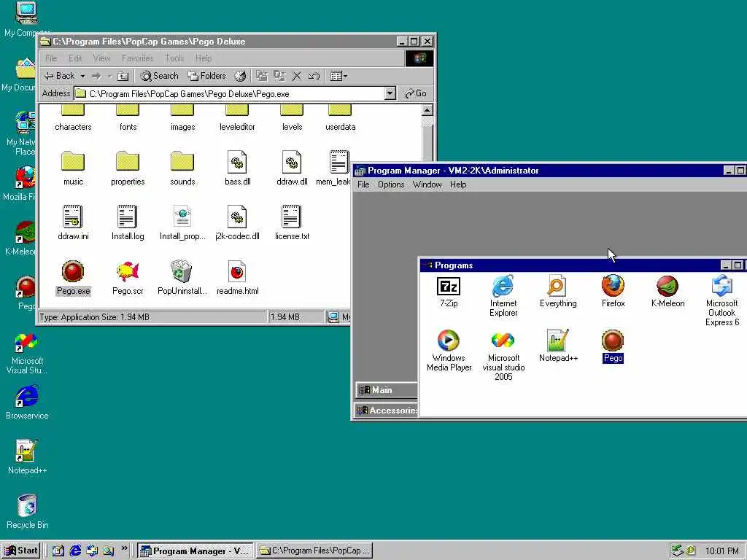Select Internet Explorer in Programs group
The width and height of the screenshot is (747, 560).
tap(503, 296)
